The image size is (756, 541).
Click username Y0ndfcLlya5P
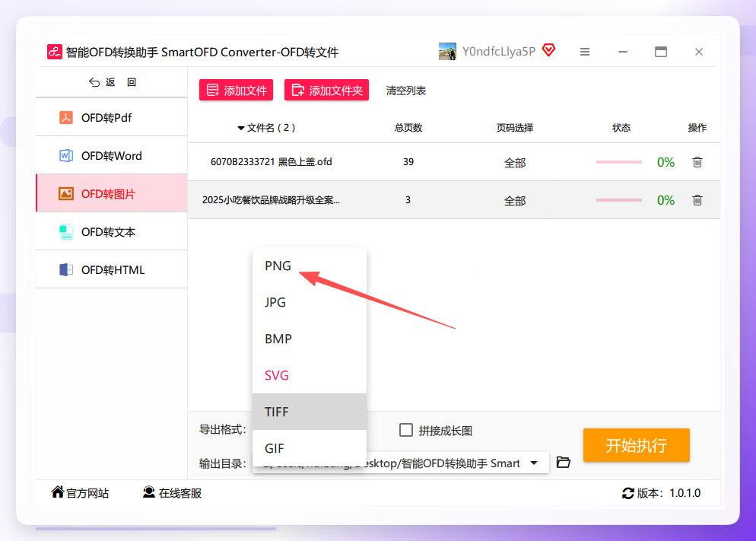pos(499,52)
